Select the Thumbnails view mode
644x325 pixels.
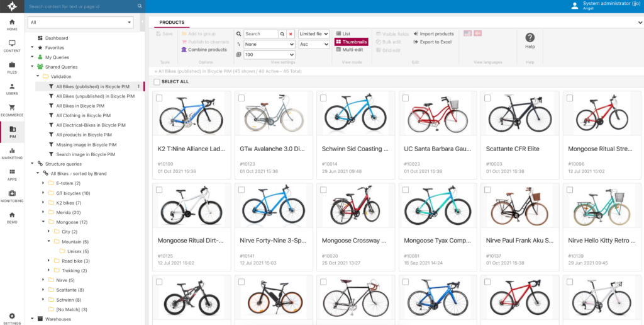(351, 42)
